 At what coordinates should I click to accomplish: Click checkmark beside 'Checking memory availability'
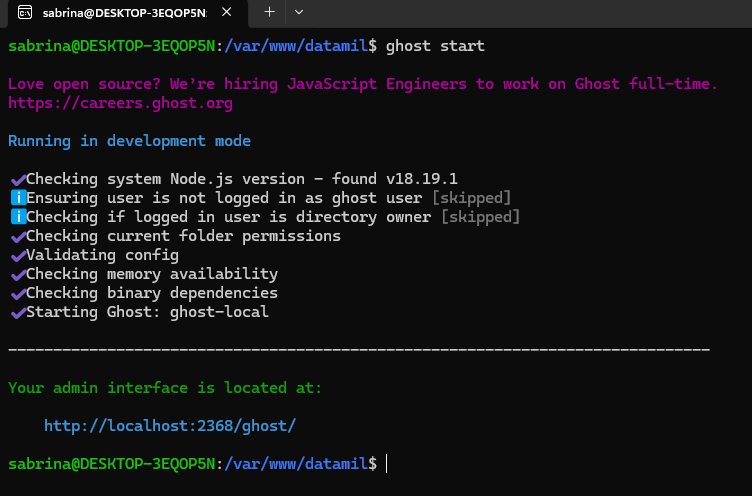tap(18, 275)
